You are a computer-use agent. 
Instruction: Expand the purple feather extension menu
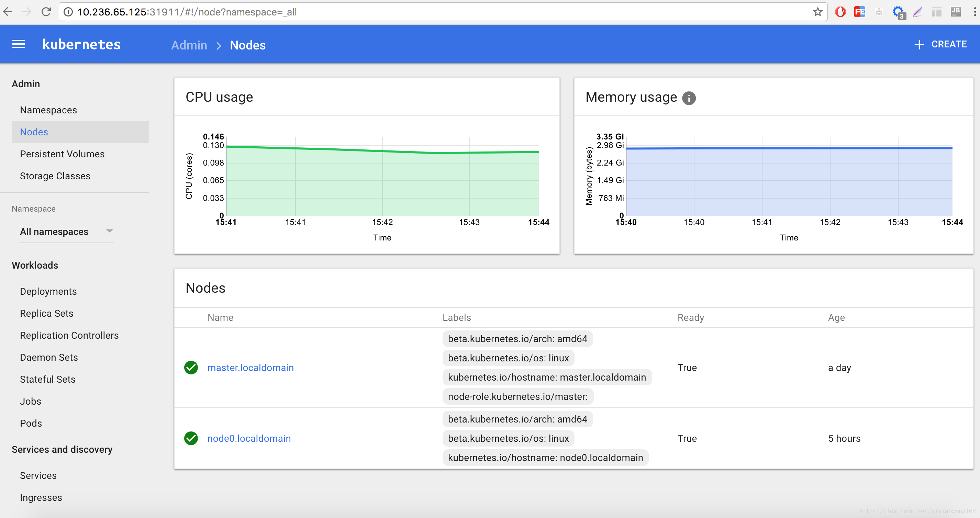click(917, 12)
